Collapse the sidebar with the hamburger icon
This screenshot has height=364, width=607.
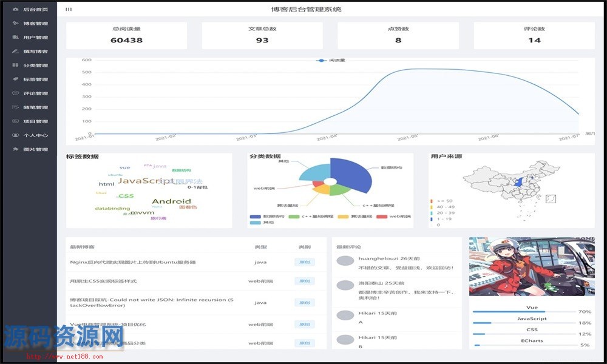point(69,10)
